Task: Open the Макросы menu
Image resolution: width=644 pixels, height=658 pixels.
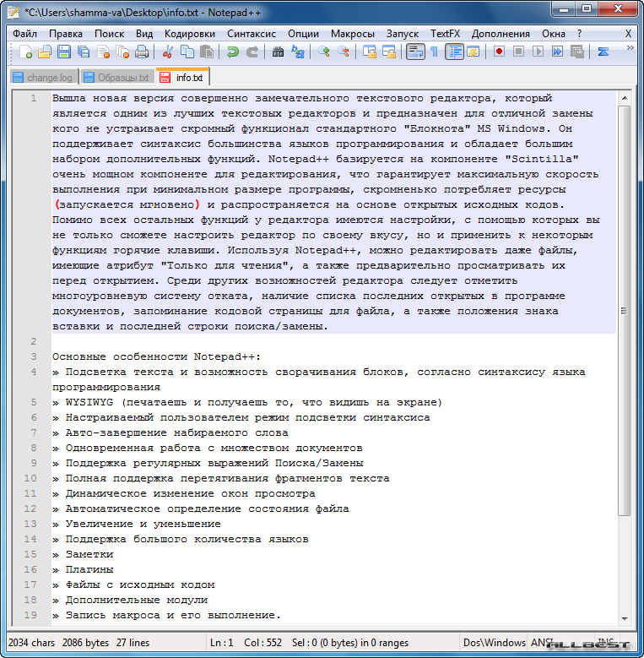Action: (353, 34)
